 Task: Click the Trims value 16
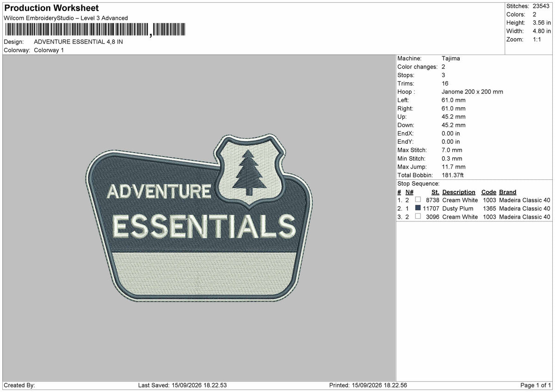(445, 83)
